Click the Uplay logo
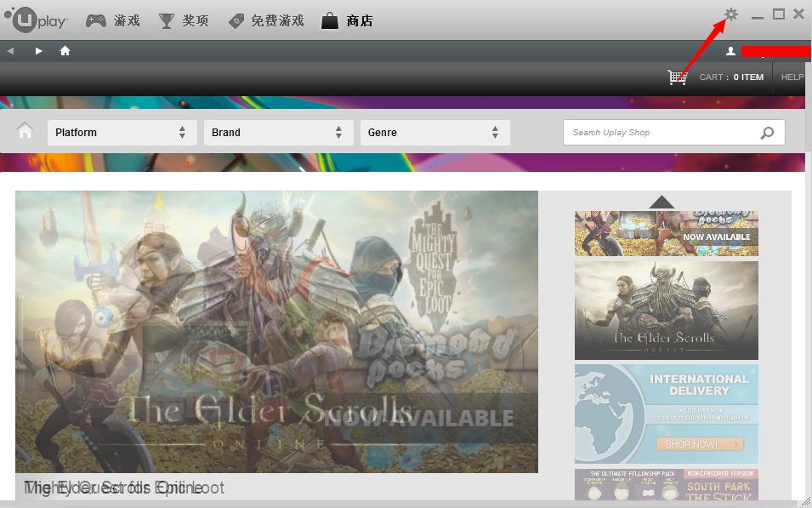Image resolution: width=812 pixels, height=508 pixels. [x=35, y=20]
